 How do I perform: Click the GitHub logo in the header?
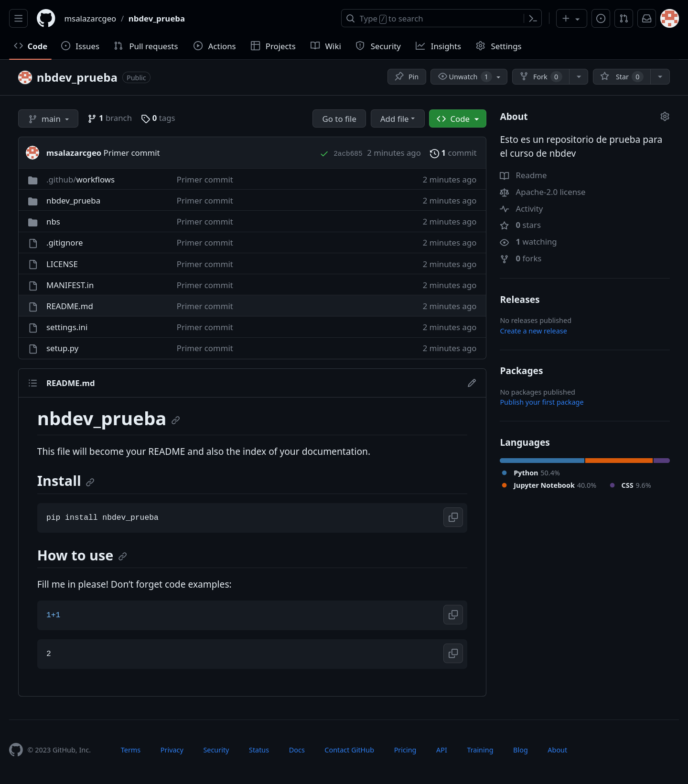coord(46,19)
